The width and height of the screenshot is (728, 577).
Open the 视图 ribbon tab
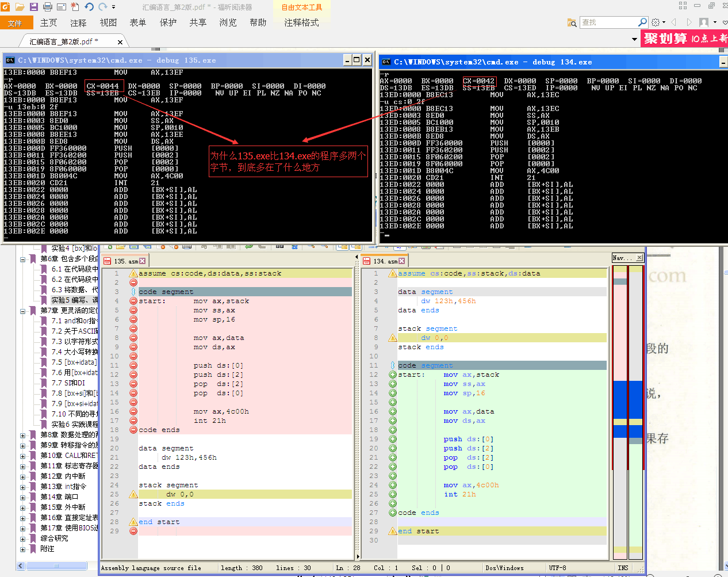(x=109, y=22)
